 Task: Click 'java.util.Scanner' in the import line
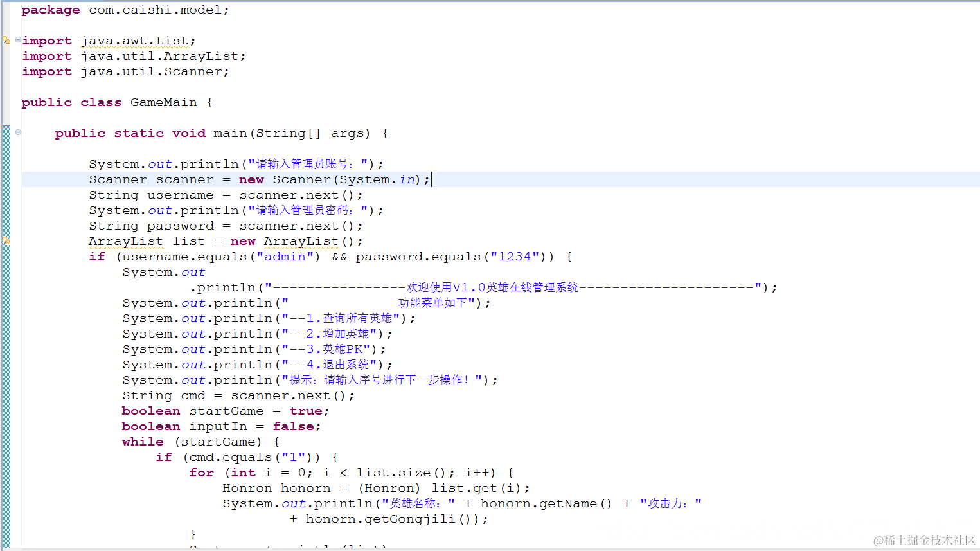[x=151, y=72]
